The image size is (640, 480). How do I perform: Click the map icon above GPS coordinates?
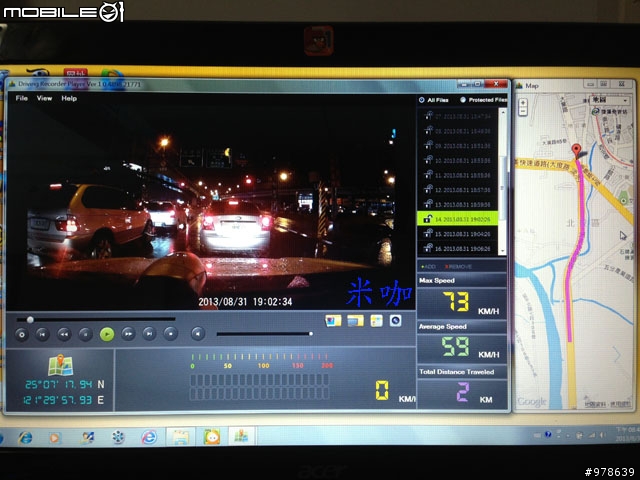point(60,365)
